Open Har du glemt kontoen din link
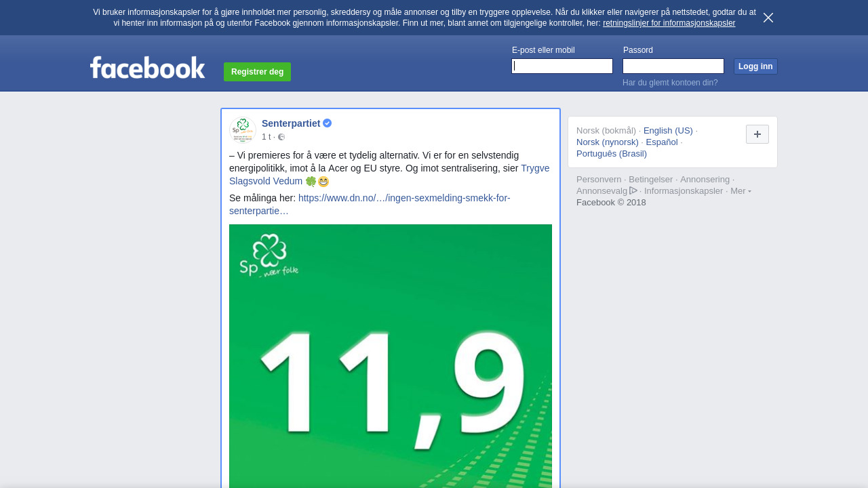 coord(670,83)
